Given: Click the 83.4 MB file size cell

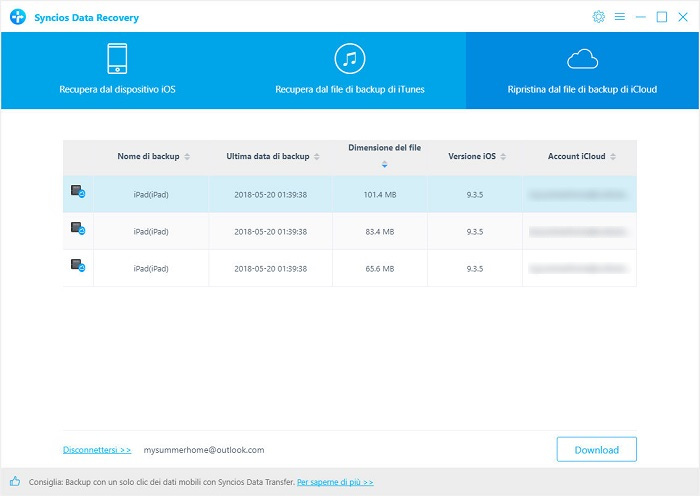Looking at the screenshot, I should tap(380, 232).
